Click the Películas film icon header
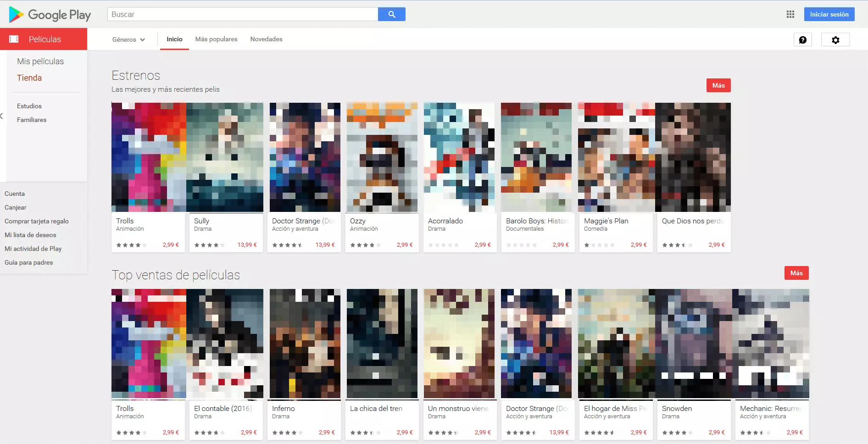 [14, 39]
